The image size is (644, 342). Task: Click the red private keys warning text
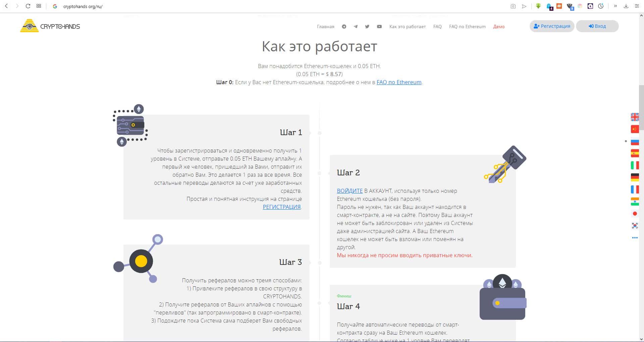pyautogui.click(x=405, y=255)
